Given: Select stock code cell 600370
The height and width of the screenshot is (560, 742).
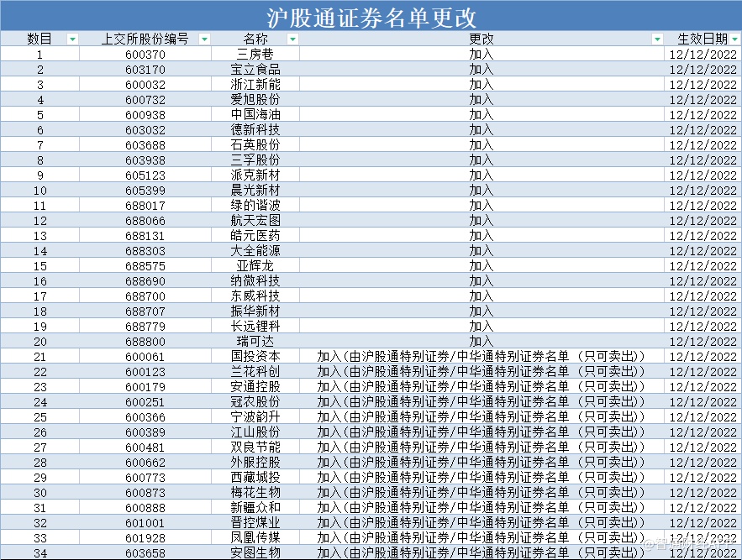Looking at the screenshot, I should coord(145,54).
